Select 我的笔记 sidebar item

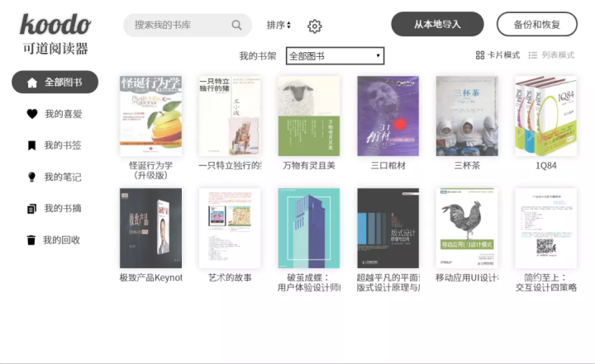tap(55, 177)
